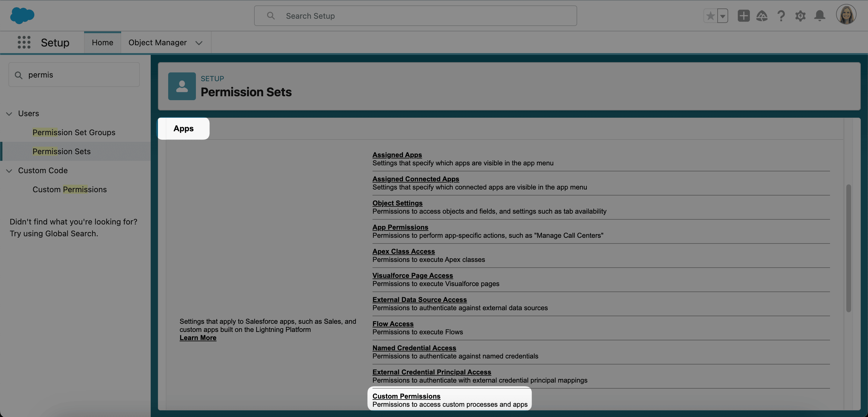Open External Credential Principal Access link
This screenshot has width=868, height=417.
click(432, 372)
